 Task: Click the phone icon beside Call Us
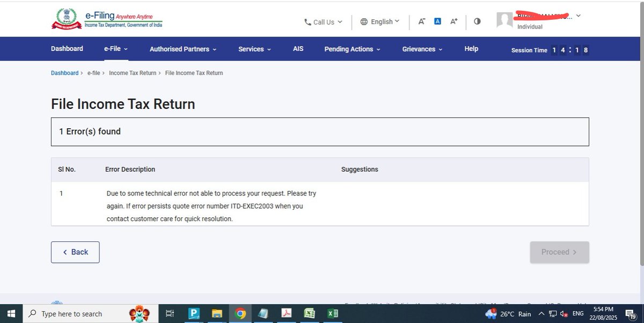(308, 22)
